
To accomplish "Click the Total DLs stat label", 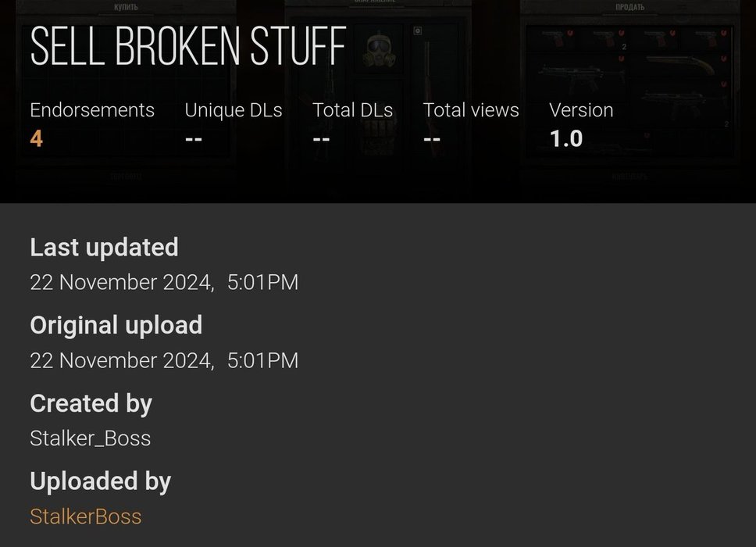I will [x=352, y=110].
